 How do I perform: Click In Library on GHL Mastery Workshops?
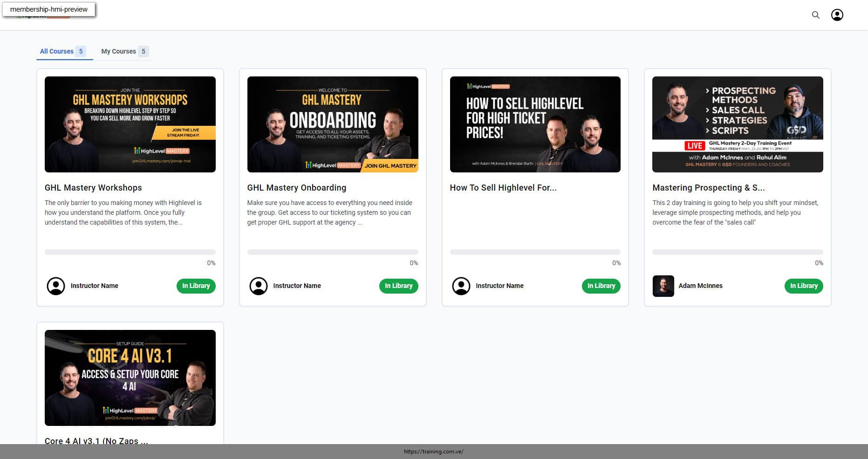pyautogui.click(x=196, y=286)
